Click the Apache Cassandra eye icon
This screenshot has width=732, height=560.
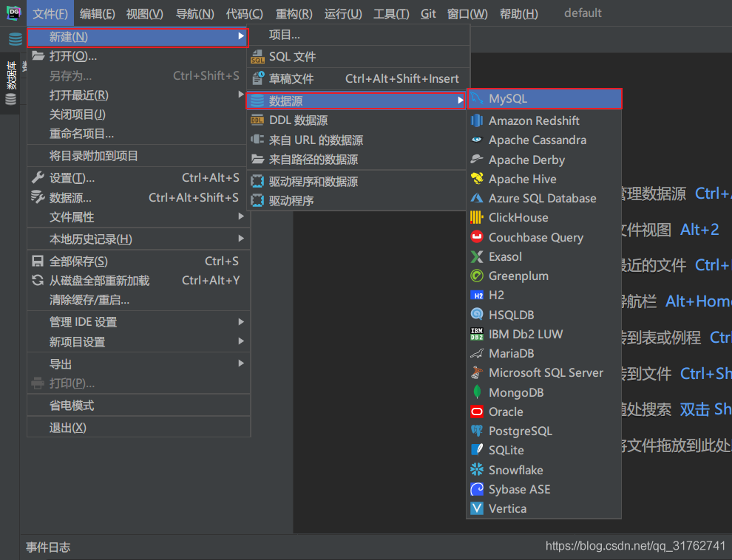[477, 140]
